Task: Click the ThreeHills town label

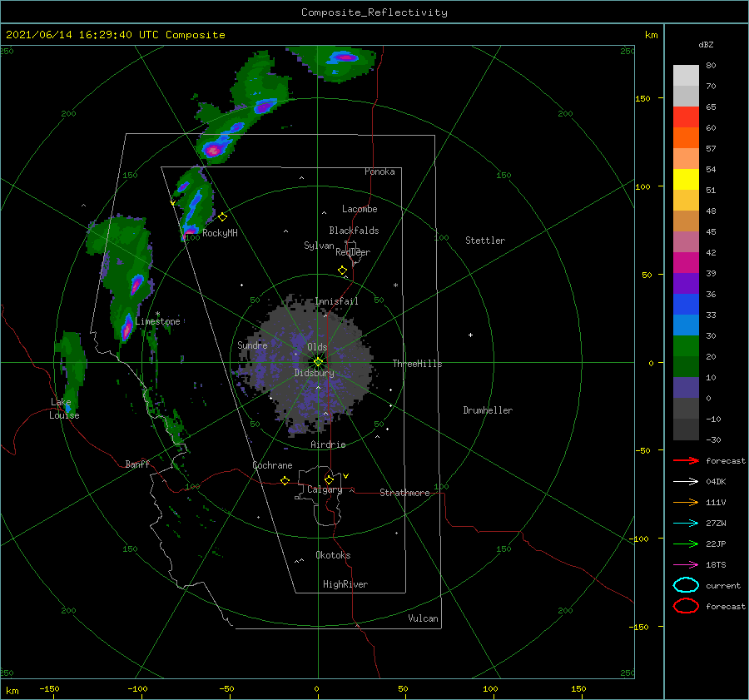Action: point(417,364)
